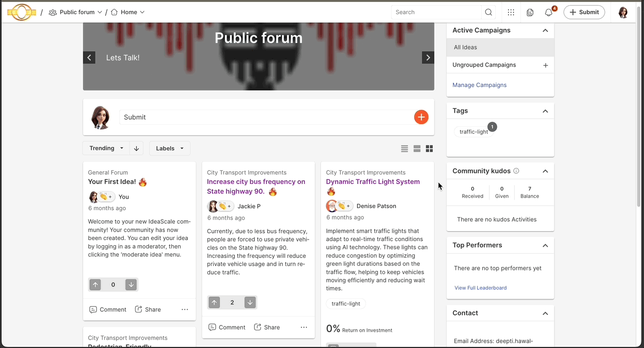This screenshot has height=348, width=644.
Task: Click the IdeaScale community logo
Action: click(21, 12)
